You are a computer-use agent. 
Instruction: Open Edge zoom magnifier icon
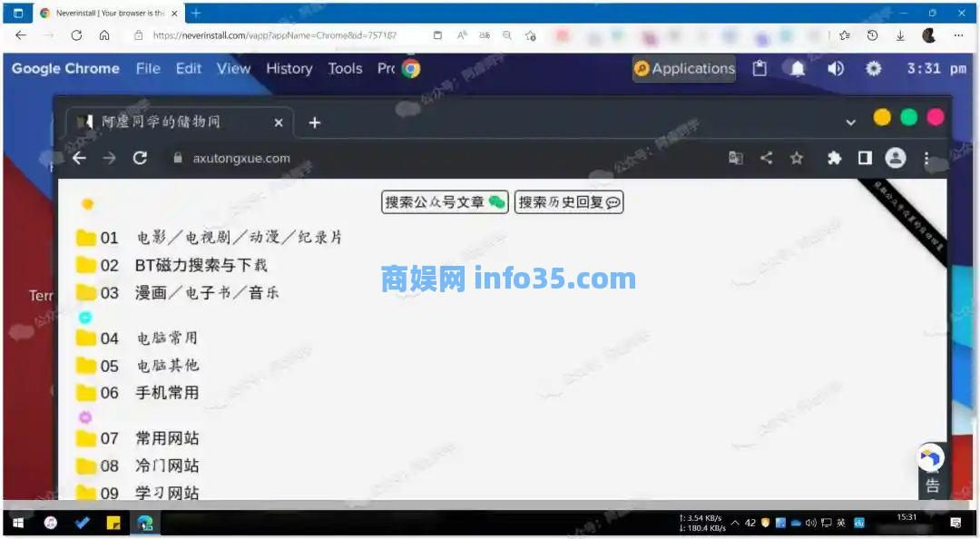507,35
